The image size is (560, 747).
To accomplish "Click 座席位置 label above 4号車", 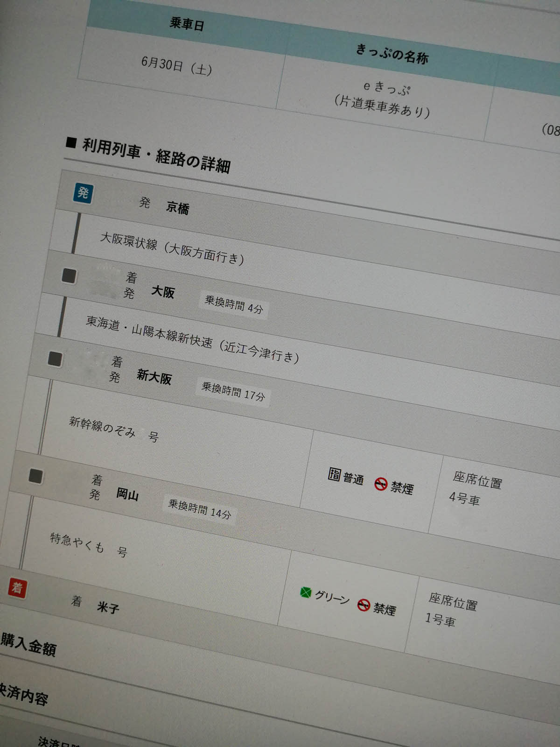I will click(477, 480).
